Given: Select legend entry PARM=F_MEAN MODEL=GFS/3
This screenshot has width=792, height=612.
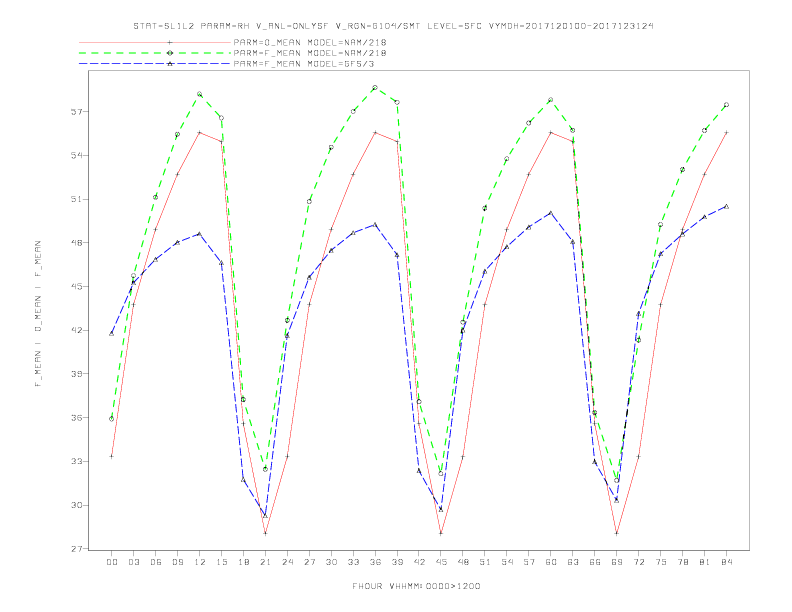Looking at the screenshot, I should click(x=304, y=64).
